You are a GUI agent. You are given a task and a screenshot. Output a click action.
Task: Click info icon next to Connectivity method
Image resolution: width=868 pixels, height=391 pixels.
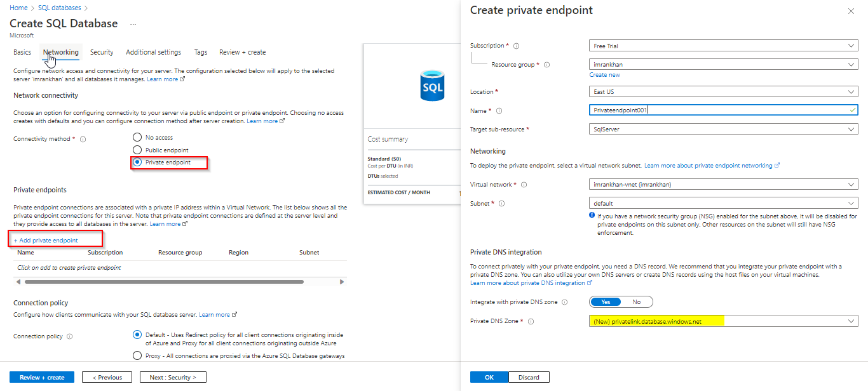[83, 139]
